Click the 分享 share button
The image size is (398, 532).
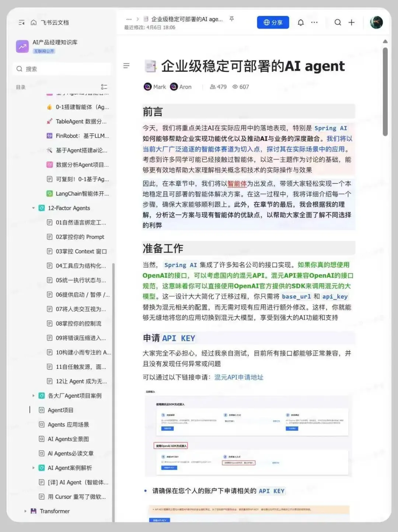pyautogui.click(x=273, y=22)
